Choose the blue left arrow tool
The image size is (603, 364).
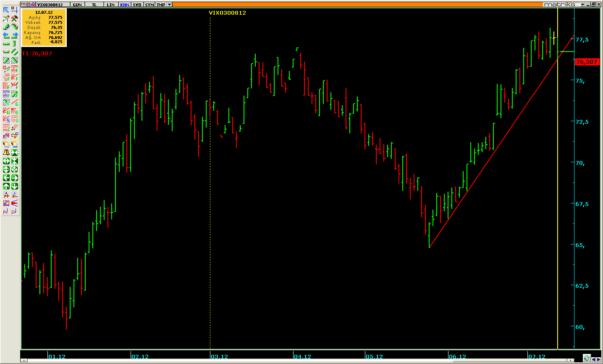[x=6, y=35]
